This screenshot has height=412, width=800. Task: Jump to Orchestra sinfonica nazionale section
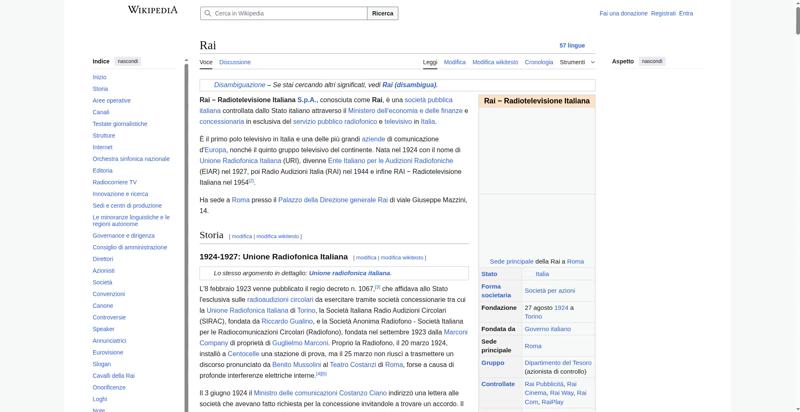[x=131, y=159]
